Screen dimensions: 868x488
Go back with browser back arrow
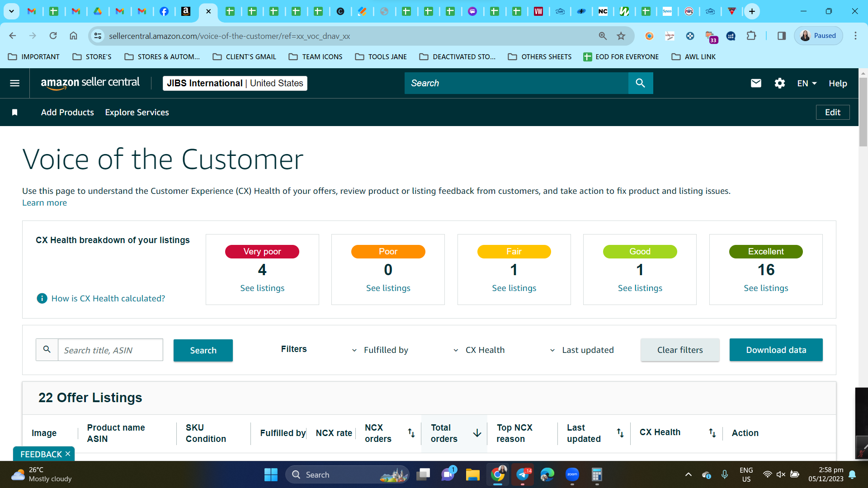[x=13, y=36]
